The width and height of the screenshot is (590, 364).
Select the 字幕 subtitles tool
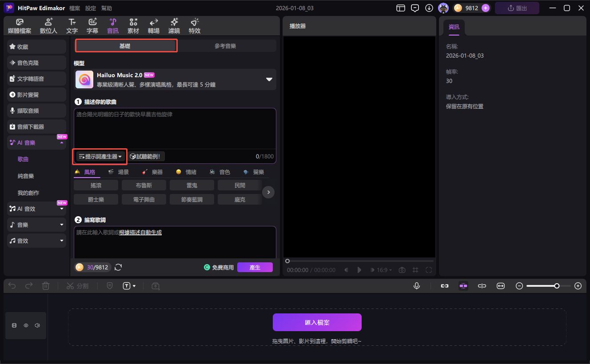click(x=92, y=25)
